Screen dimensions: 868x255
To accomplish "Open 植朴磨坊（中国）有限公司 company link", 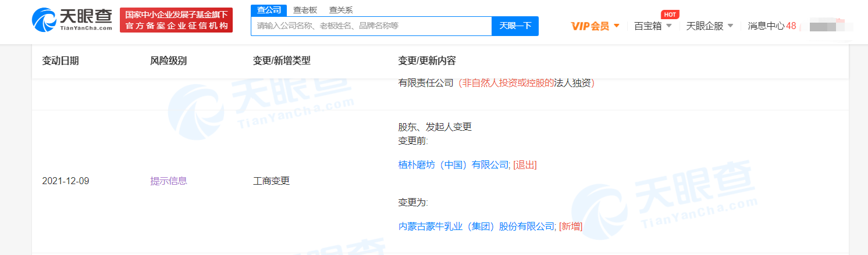I will (454, 165).
